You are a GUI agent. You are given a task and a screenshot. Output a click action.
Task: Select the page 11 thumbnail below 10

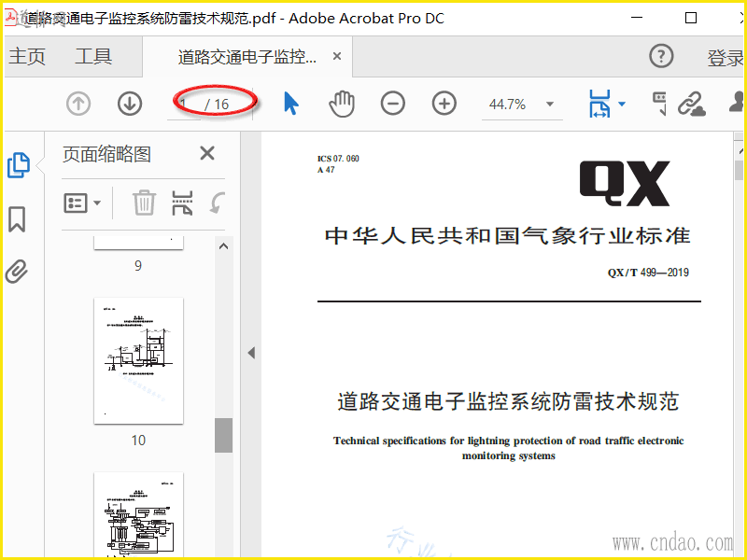(x=138, y=514)
